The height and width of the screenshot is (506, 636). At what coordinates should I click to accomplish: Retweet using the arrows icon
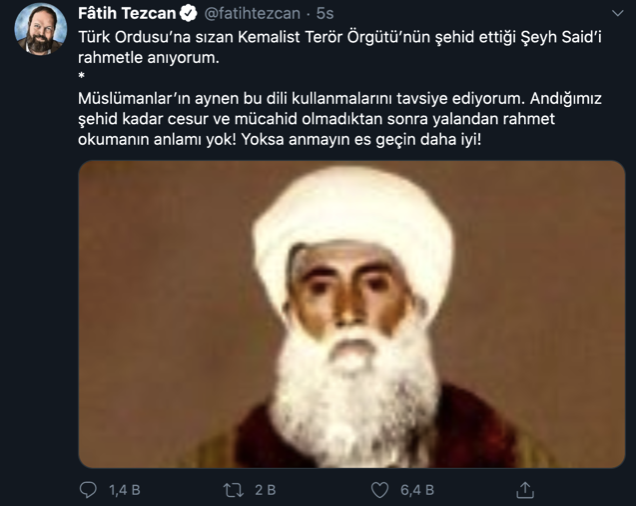tap(234, 490)
